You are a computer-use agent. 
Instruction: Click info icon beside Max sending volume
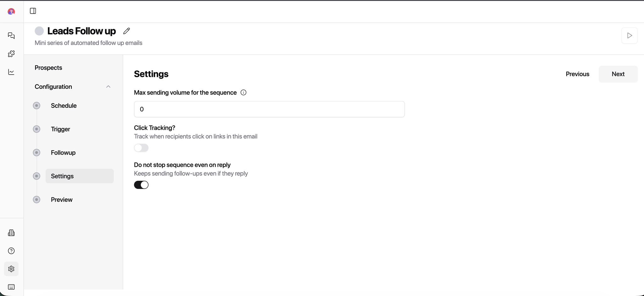pyautogui.click(x=243, y=93)
